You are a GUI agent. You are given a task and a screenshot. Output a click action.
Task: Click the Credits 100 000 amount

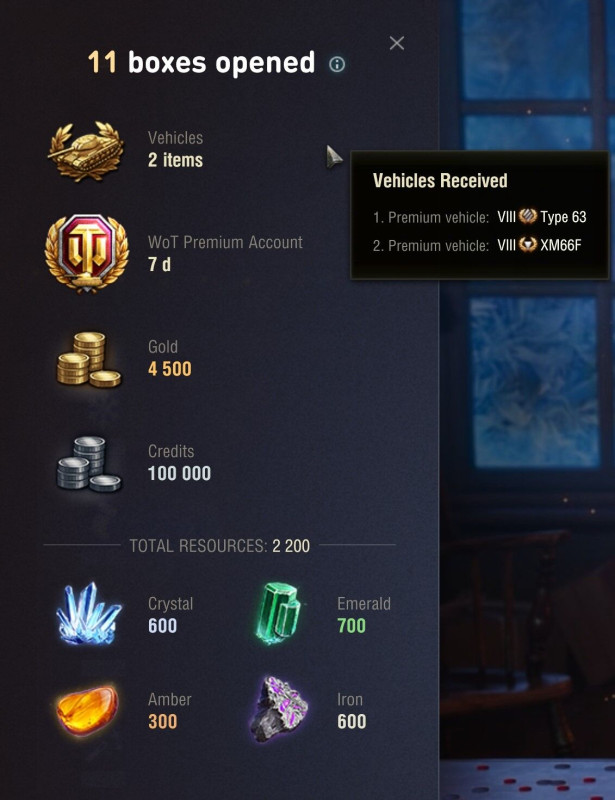click(179, 473)
